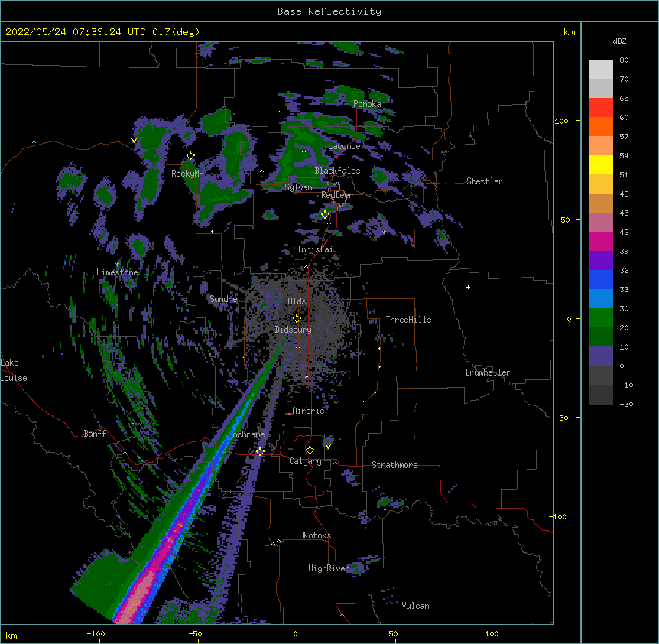Screen dimensions: 659x644
Task: Click the Banff label
Action: click(95, 434)
